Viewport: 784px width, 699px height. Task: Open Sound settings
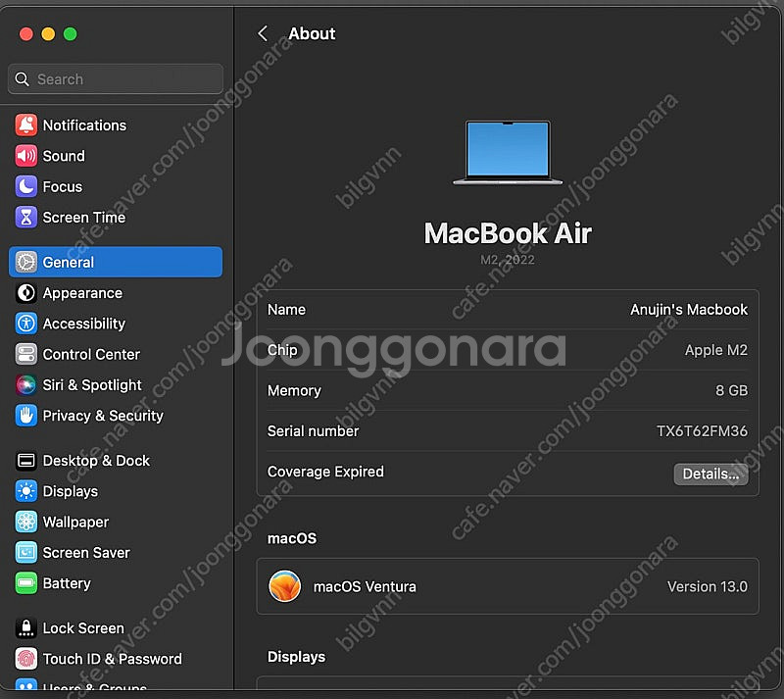(64, 156)
